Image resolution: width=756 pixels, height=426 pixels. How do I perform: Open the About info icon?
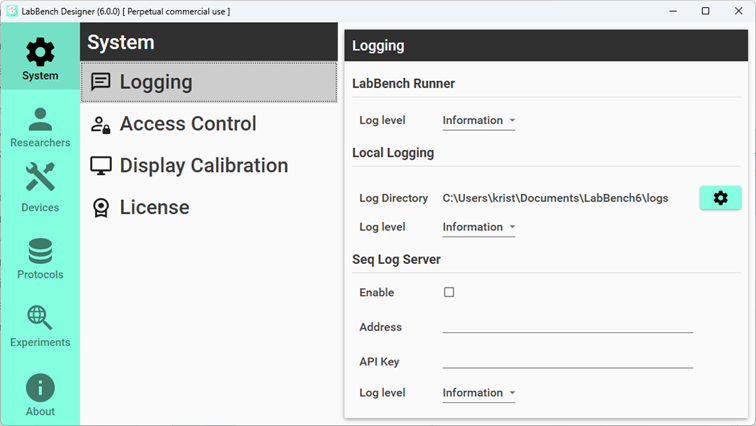(40, 387)
